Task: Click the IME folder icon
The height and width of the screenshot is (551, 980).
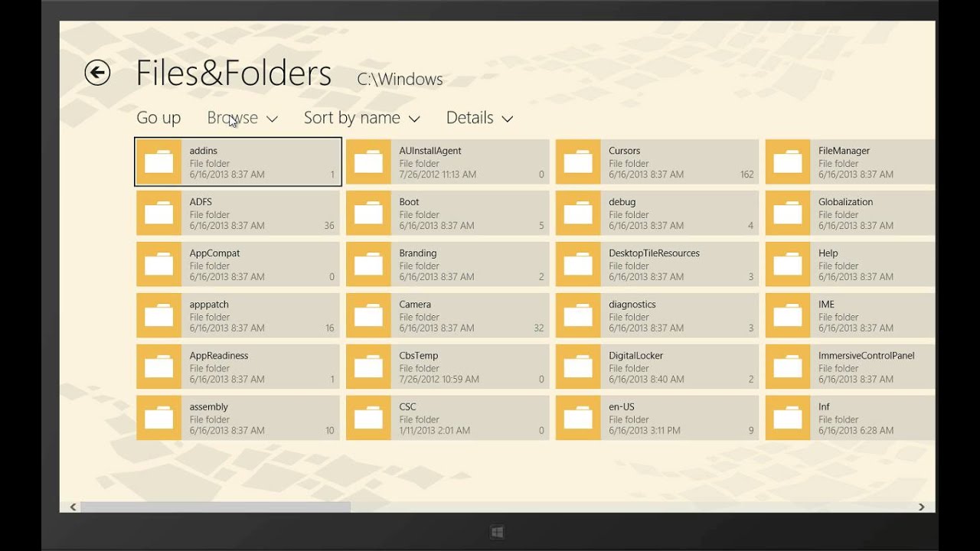Action: point(788,316)
